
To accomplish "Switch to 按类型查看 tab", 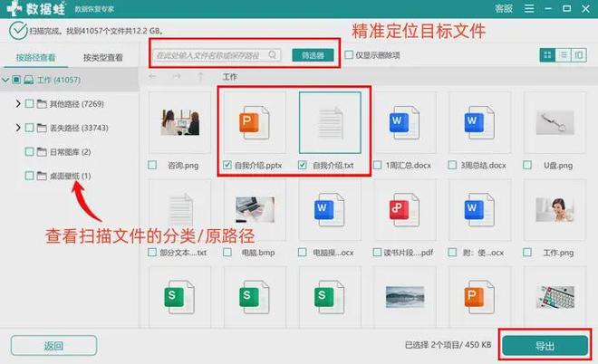I will (x=103, y=58).
